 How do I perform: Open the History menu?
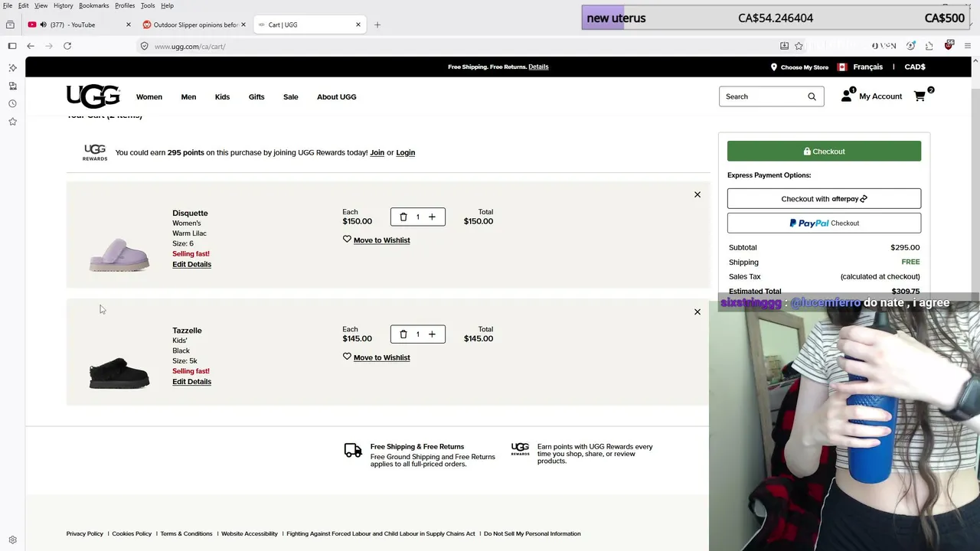[x=64, y=5]
